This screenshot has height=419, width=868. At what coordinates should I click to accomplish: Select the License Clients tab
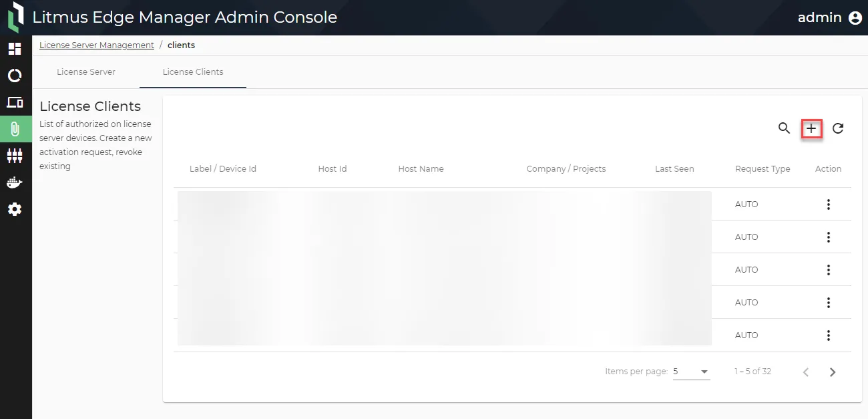coord(193,72)
